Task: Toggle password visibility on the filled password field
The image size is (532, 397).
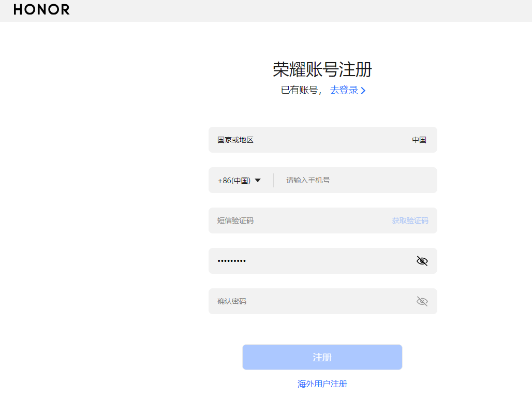Action: click(422, 260)
